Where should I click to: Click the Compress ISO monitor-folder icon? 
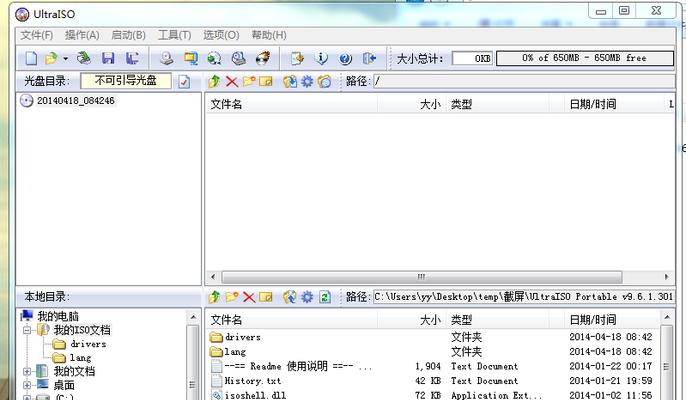tap(191, 58)
